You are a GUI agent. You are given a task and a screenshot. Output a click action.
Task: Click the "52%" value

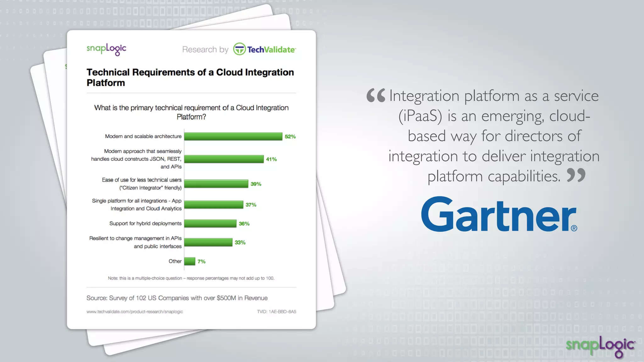(290, 137)
